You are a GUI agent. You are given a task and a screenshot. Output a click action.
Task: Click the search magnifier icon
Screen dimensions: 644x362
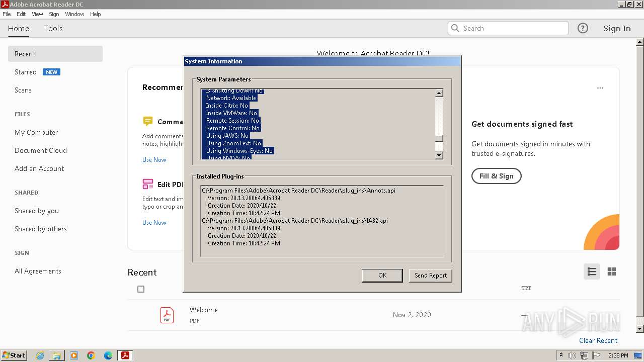455,28
